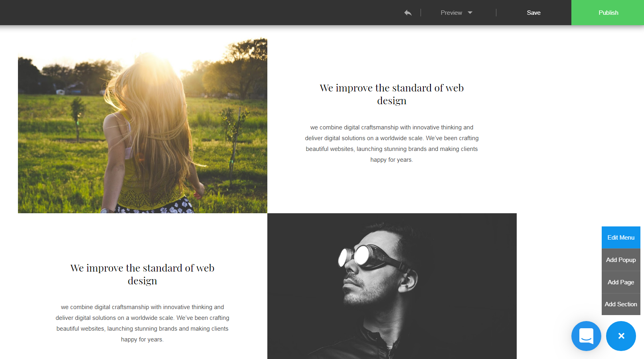Click the dark top toolbar empty area
644x359 pixels.
point(200,13)
